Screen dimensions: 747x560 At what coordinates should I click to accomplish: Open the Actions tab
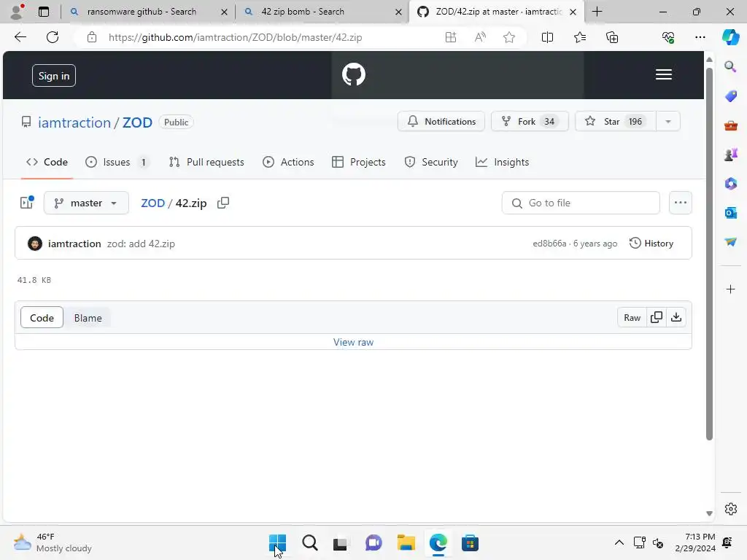[x=288, y=162]
